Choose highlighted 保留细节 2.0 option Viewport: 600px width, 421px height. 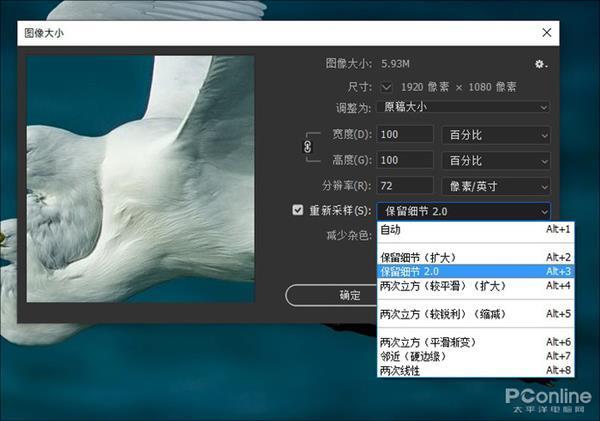coord(475,271)
